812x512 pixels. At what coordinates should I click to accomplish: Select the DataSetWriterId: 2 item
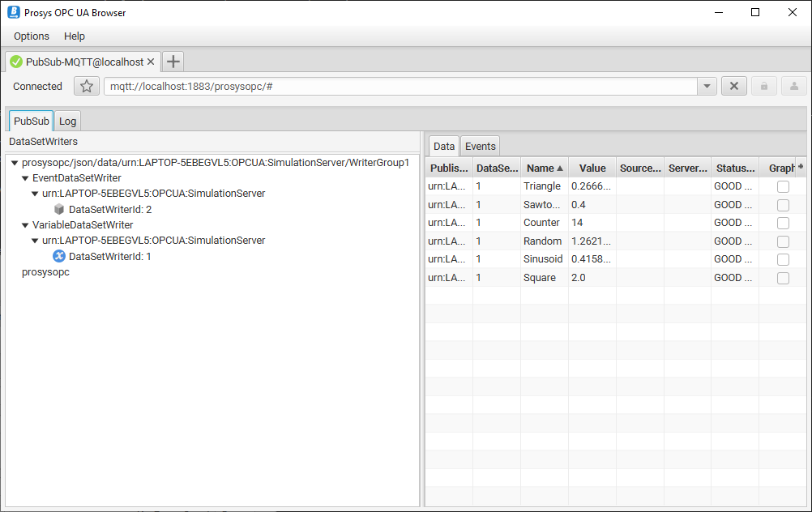[x=110, y=210]
